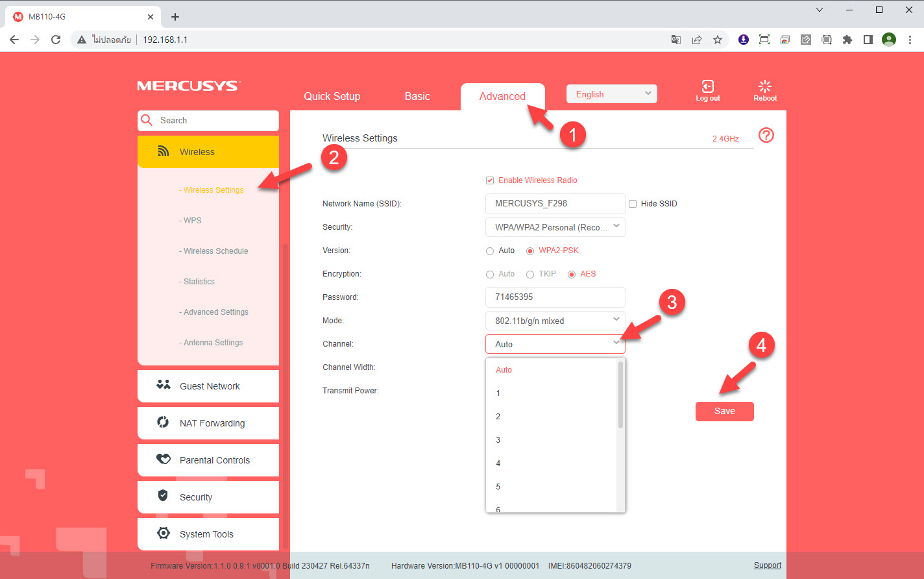Open Statistics submenu item
Viewport: 924px width, 579px height.
197,282
